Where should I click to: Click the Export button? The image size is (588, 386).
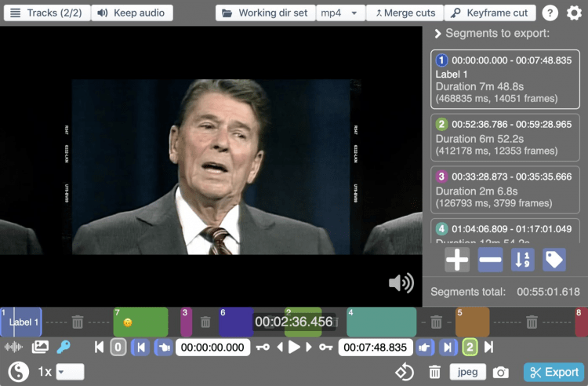pos(554,373)
